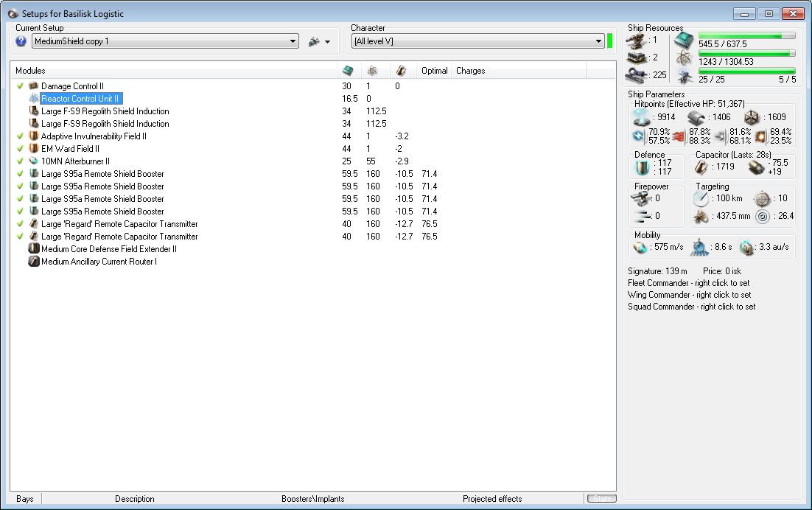Viewport: 812px width, 510px height.
Task: Toggle first Large S95a Remote Shield Booster checkmark
Action: [20, 173]
